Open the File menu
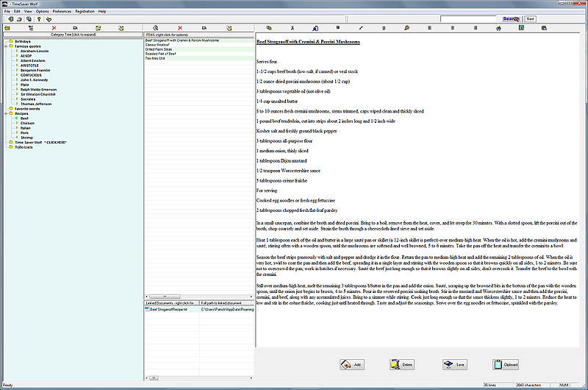Image resolution: width=588 pixels, height=390 pixels. (x=7, y=11)
